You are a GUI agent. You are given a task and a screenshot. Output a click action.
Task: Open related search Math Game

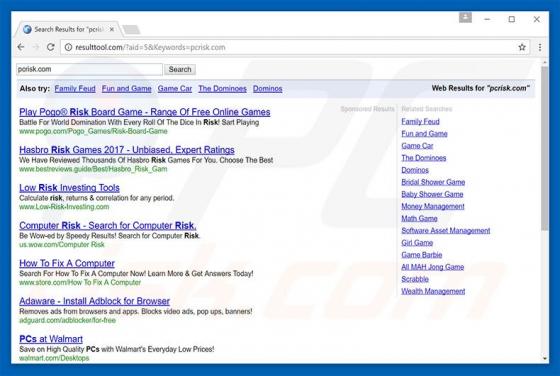419,219
